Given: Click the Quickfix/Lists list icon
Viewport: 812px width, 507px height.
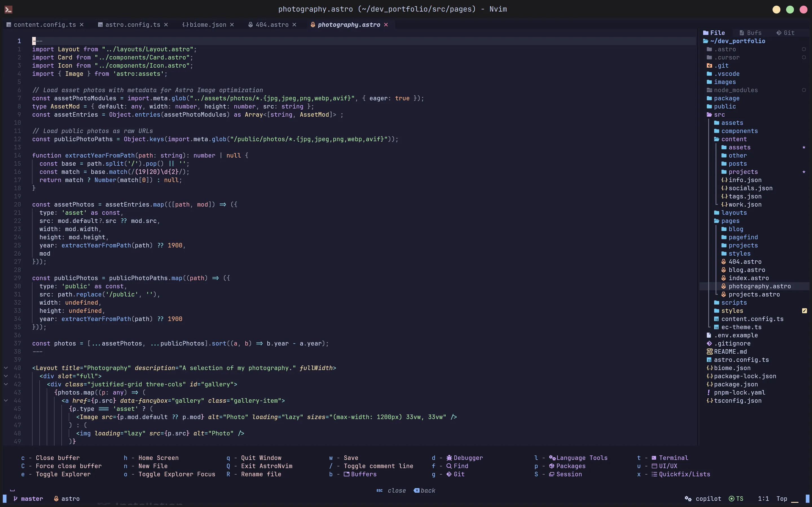Looking at the screenshot, I should (654, 475).
